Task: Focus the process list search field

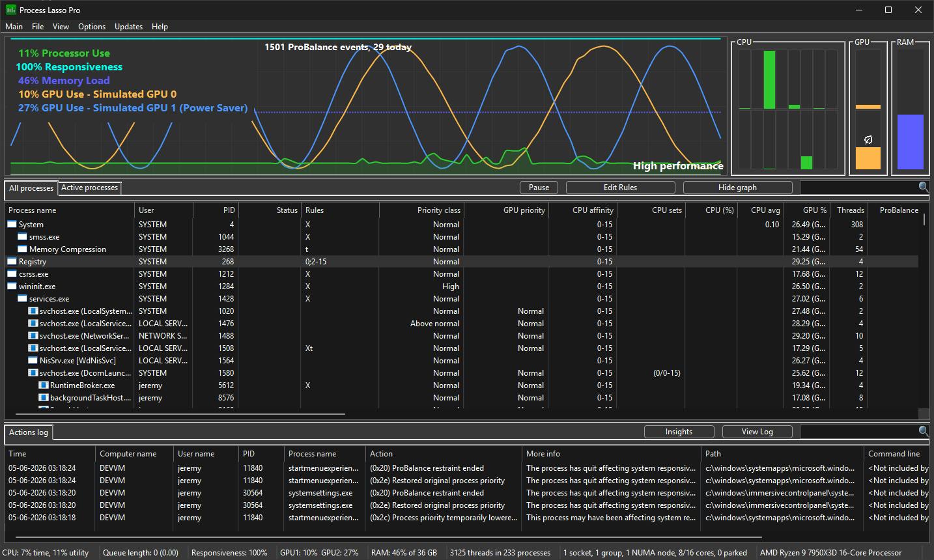Action: coord(858,188)
